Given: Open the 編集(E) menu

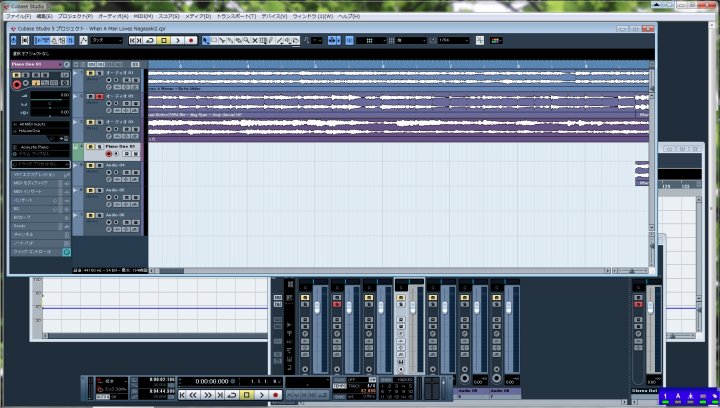Looking at the screenshot, I should 44,16.
